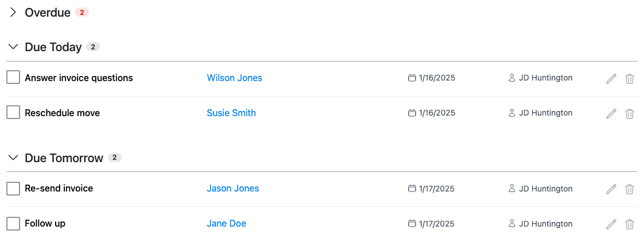
Task: Collapse the Due Tomorrow section
Action: 13,157
